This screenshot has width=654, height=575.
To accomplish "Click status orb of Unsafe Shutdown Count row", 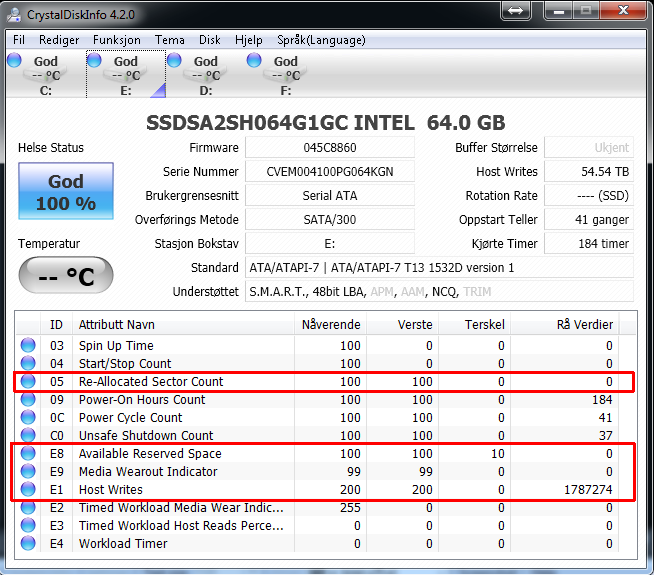I will pyautogui.click(x=28, y=435).
